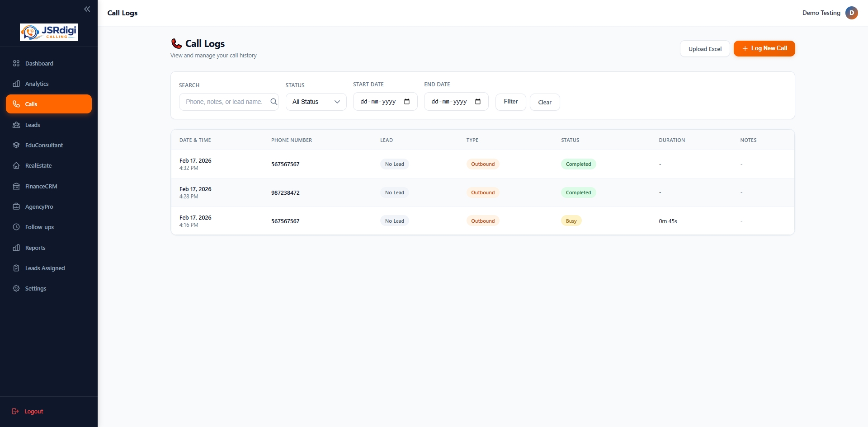The height and width of the screenshot is (427, 868).
Task: Click the Demo Testing user name
Action: pyautogui.click(x=821, y=13)
